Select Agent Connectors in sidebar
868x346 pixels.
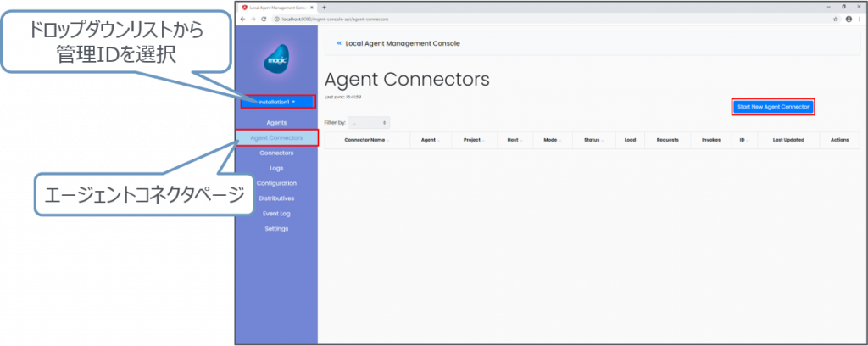point(276,138)
